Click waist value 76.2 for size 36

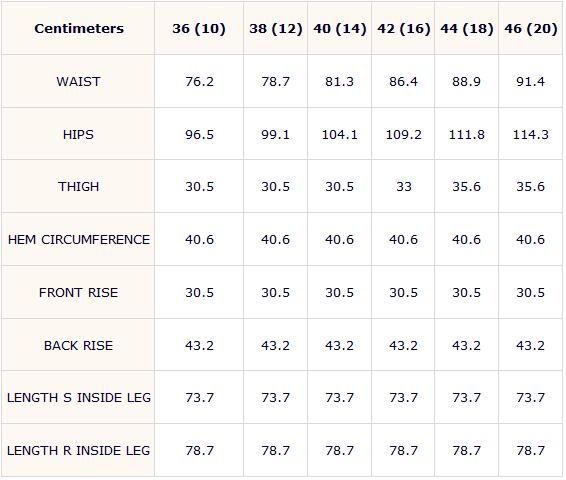click(x=199, y=82)
